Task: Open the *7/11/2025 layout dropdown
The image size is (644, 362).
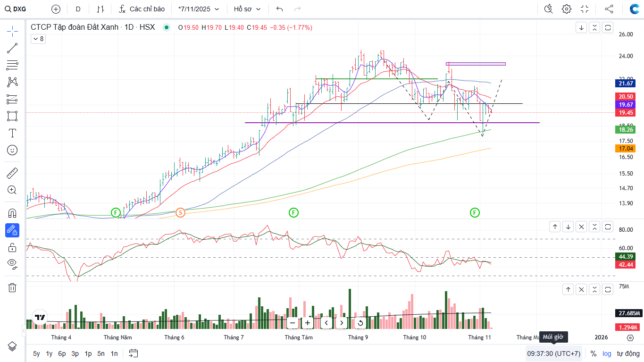Action: pyautogui.click(x=199, y=9)
